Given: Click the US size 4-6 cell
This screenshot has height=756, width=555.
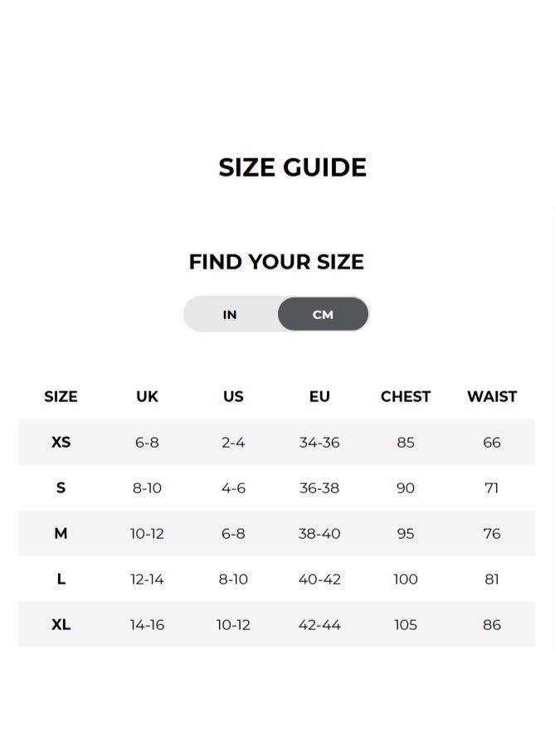Looking at the screenshot, I should tap(233, 488).
